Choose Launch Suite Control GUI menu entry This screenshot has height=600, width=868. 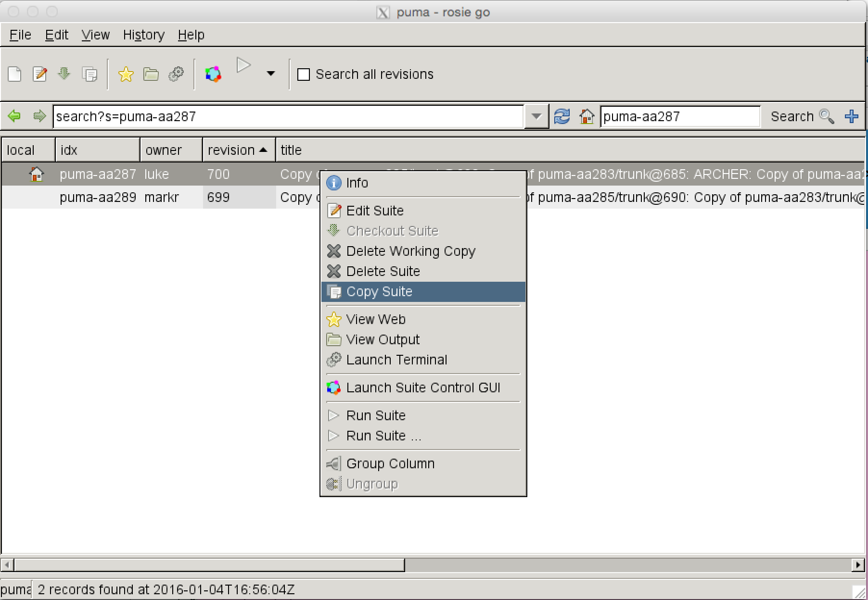tap(423, 387)
